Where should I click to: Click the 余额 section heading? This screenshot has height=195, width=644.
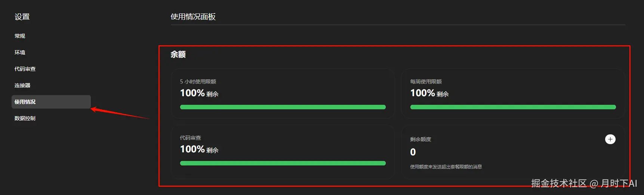(178, 55)
